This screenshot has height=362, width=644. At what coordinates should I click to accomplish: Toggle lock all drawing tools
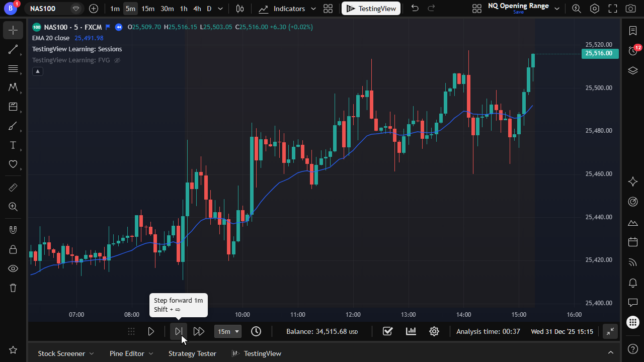13,249
